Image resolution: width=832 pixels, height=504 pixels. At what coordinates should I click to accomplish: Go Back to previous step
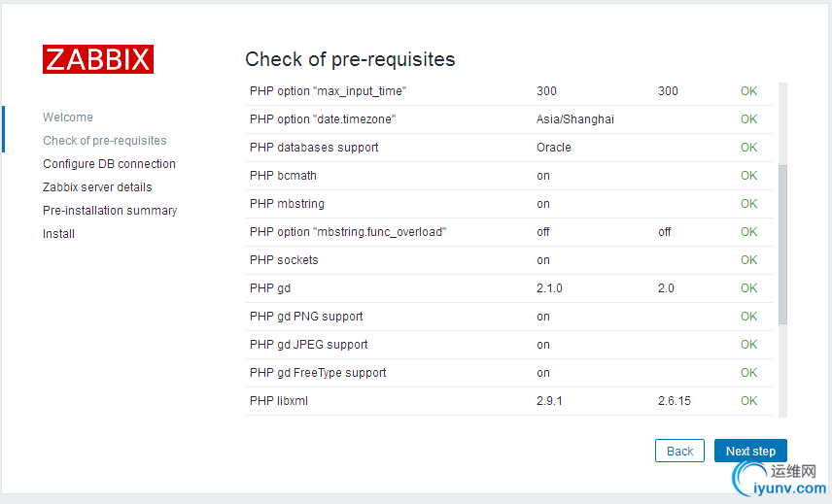click(679, 451)
